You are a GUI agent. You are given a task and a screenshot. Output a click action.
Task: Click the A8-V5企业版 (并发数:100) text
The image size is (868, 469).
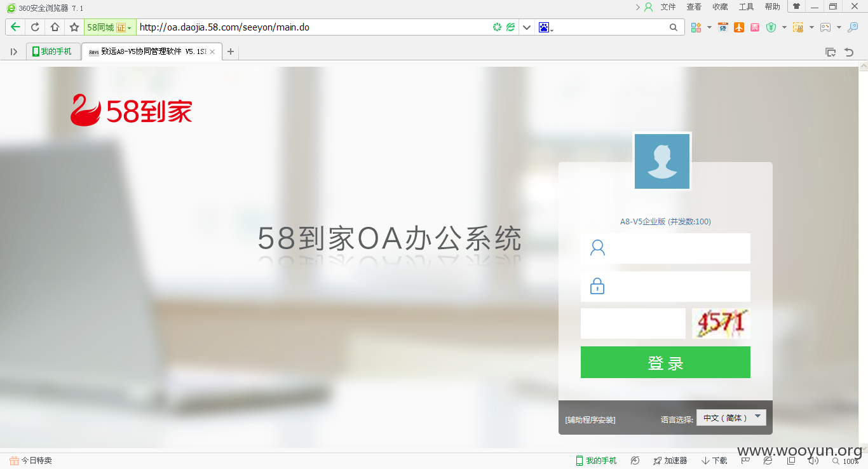(665, 222)
